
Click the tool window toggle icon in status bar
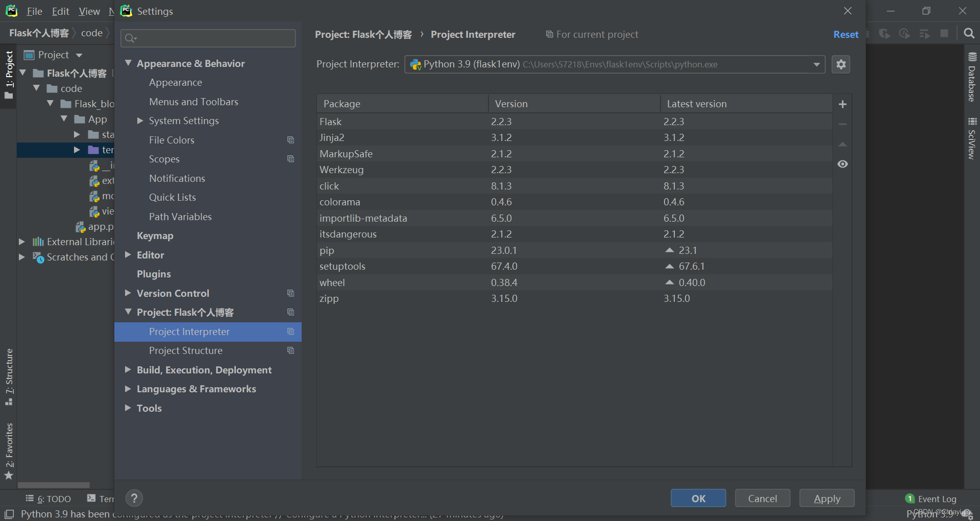point(9,514)
